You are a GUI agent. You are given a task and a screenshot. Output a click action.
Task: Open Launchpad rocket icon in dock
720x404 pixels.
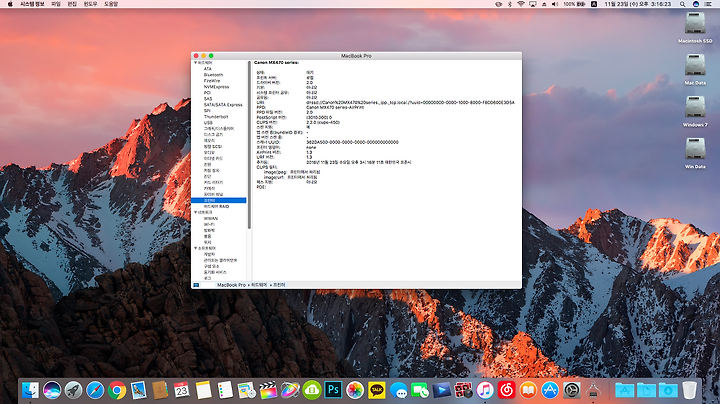[x=73, y=390]
